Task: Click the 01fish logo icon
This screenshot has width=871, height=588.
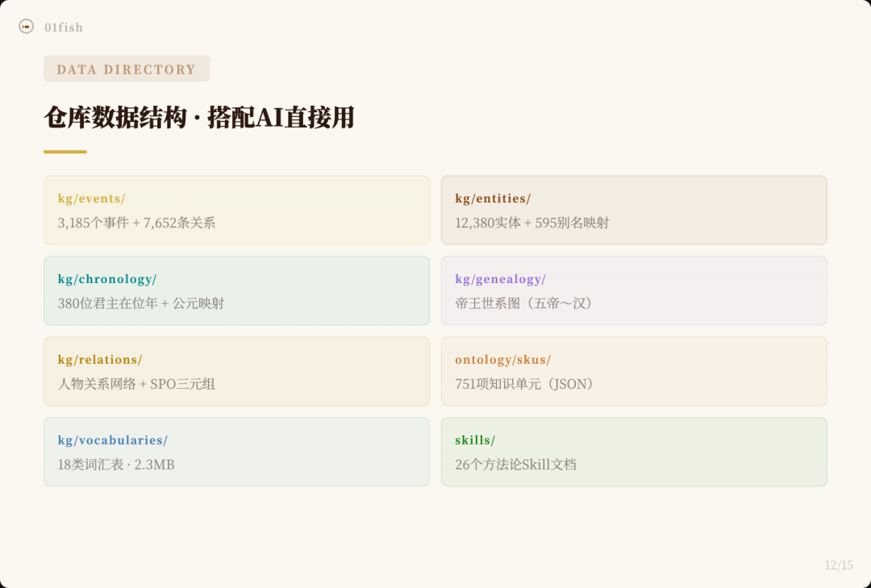Action: click(26, 27)
